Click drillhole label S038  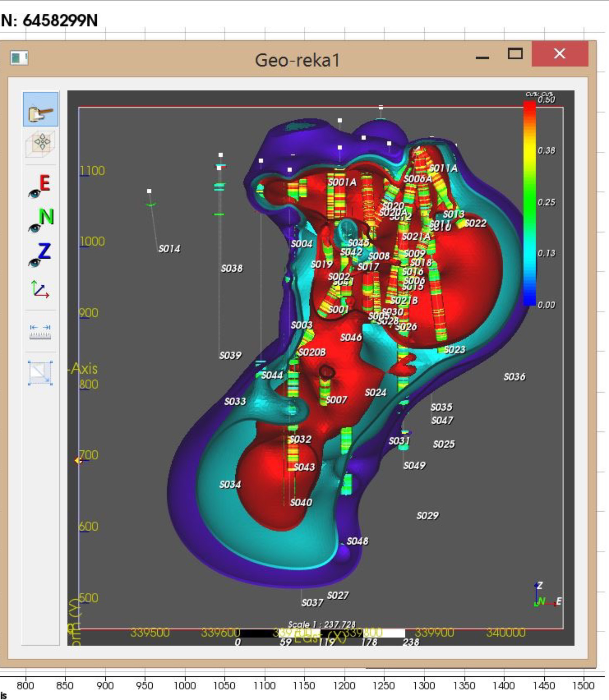(231, 269)
